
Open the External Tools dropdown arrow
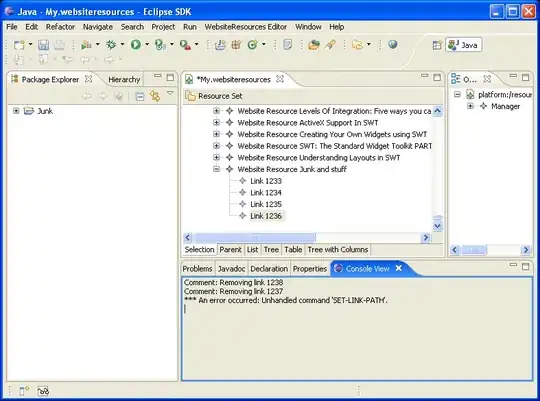[x=197, y=44]
